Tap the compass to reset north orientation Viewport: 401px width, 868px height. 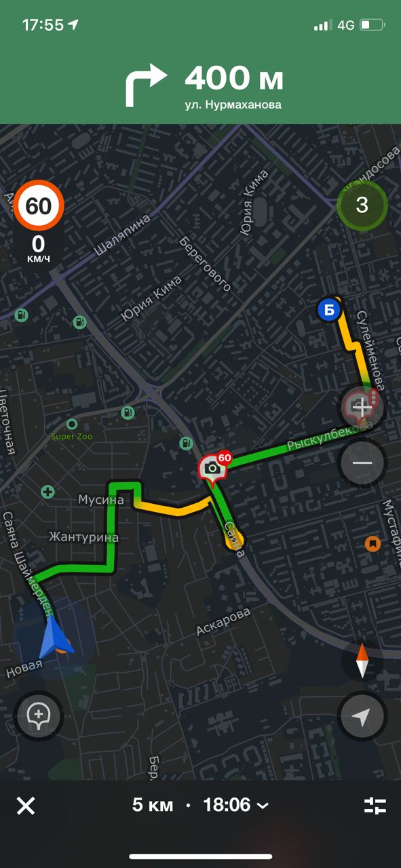tap(362, 660)
